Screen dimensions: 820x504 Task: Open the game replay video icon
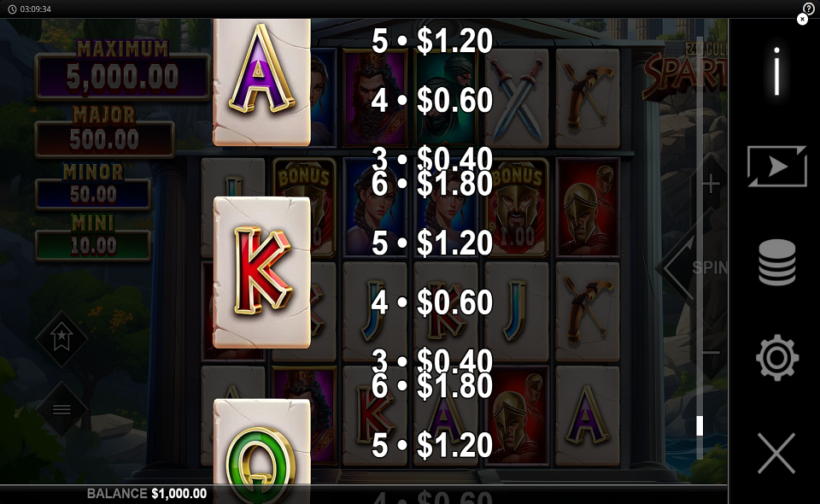[776, 167]
